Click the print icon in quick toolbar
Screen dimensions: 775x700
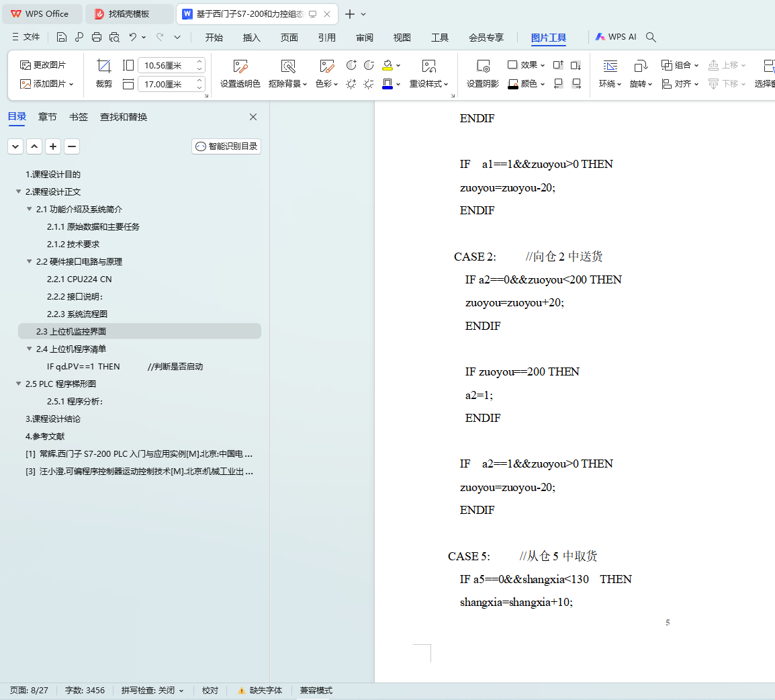point(97,37)
